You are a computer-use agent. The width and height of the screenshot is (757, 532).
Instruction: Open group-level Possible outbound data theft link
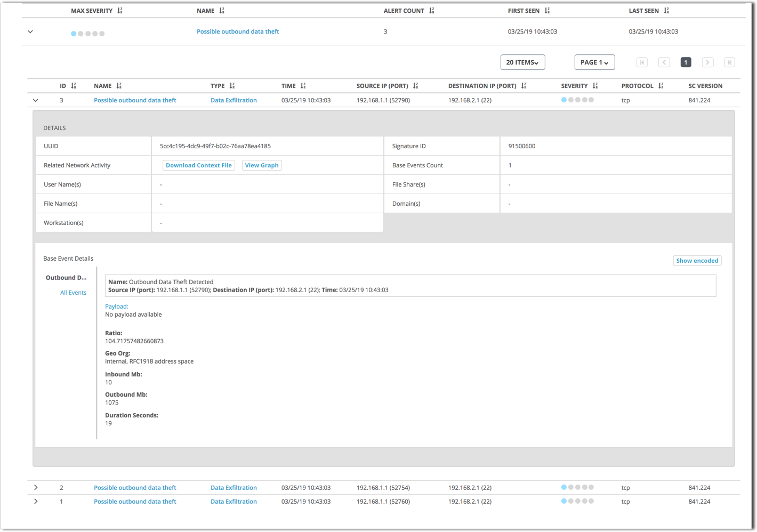(238, 31)
